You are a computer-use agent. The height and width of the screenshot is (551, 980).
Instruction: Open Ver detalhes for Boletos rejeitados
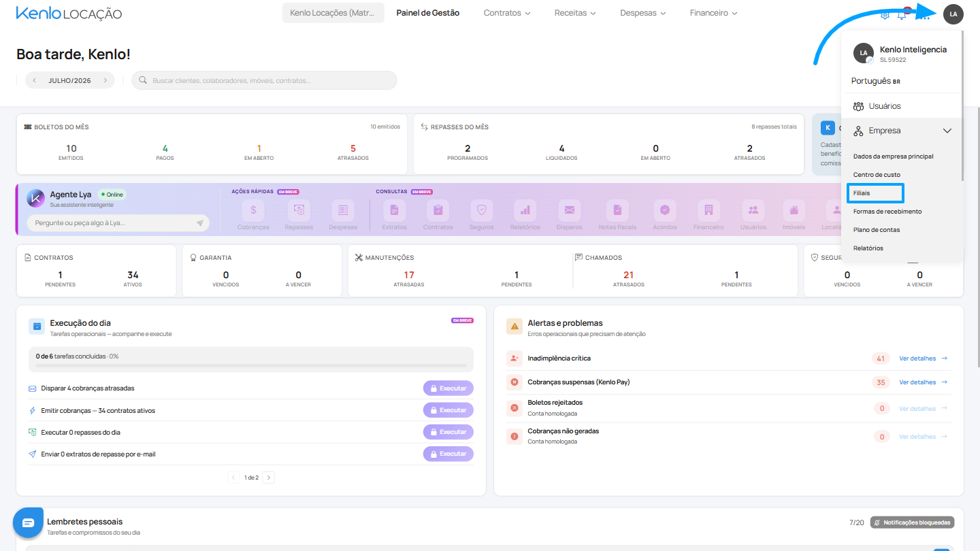coord(924,409)
